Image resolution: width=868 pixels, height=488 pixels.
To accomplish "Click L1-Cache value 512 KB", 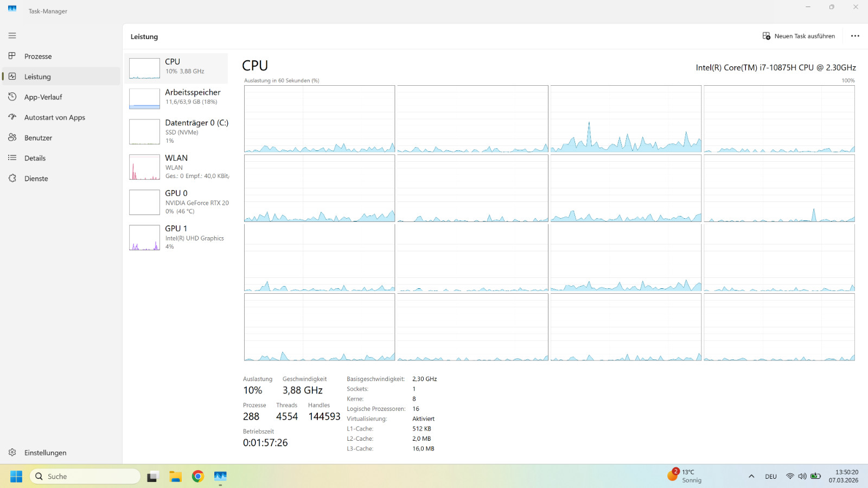I will click(x=422, y=429).
